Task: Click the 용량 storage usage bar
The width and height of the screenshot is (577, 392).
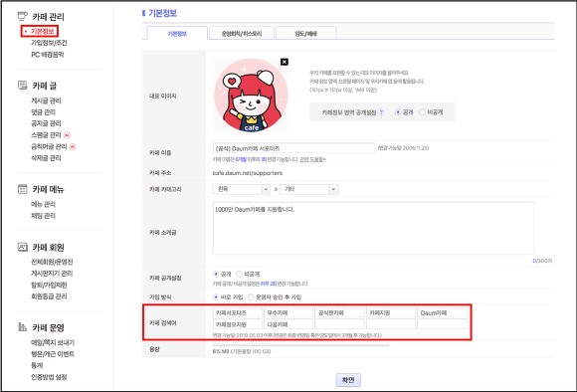Action: [300, 345]
